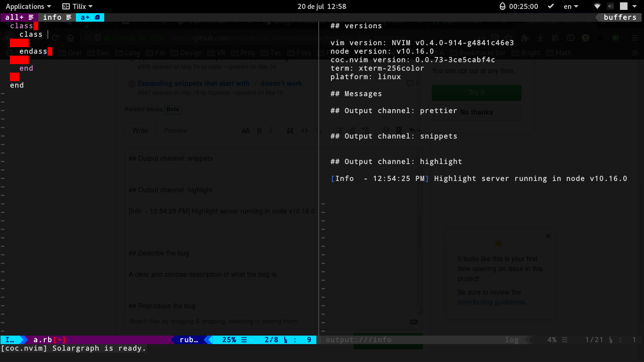Open the @mention people icon
The image size is (644, 362).
click(386, 131)
